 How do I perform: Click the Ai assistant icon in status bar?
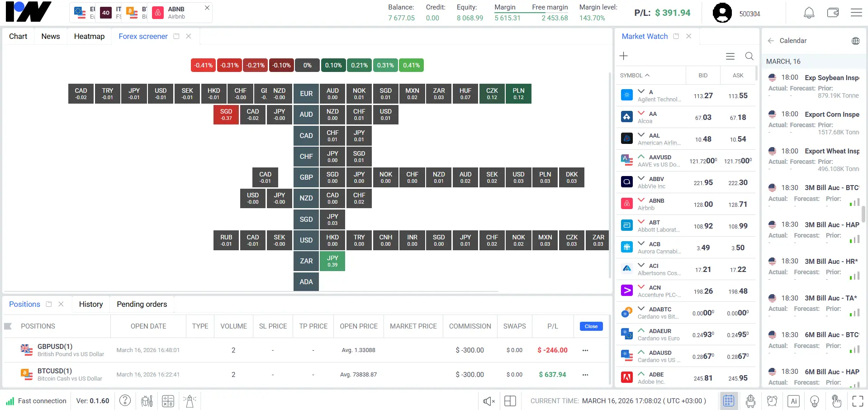coord(793,401)
